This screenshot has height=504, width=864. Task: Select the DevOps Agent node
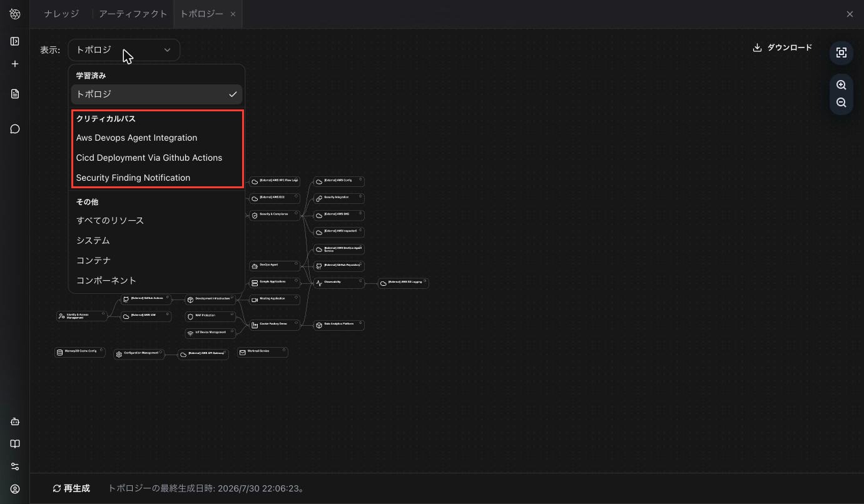pos(275,266)
